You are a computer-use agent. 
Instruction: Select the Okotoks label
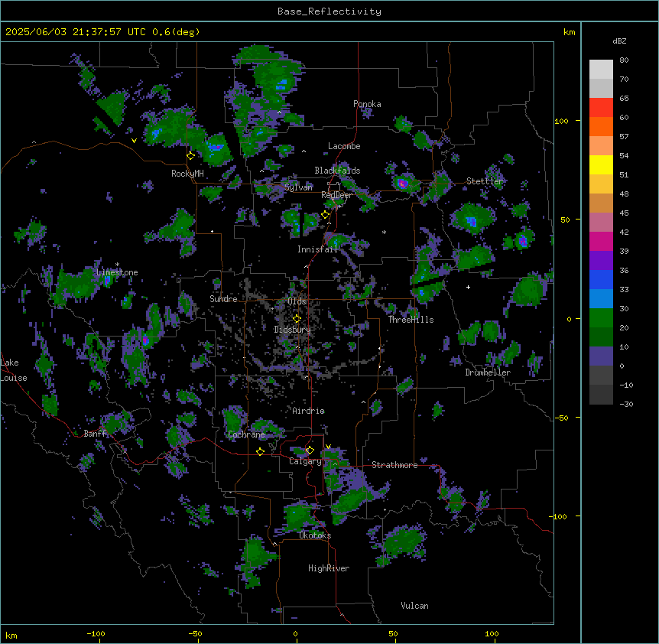[x=315, y=535]
